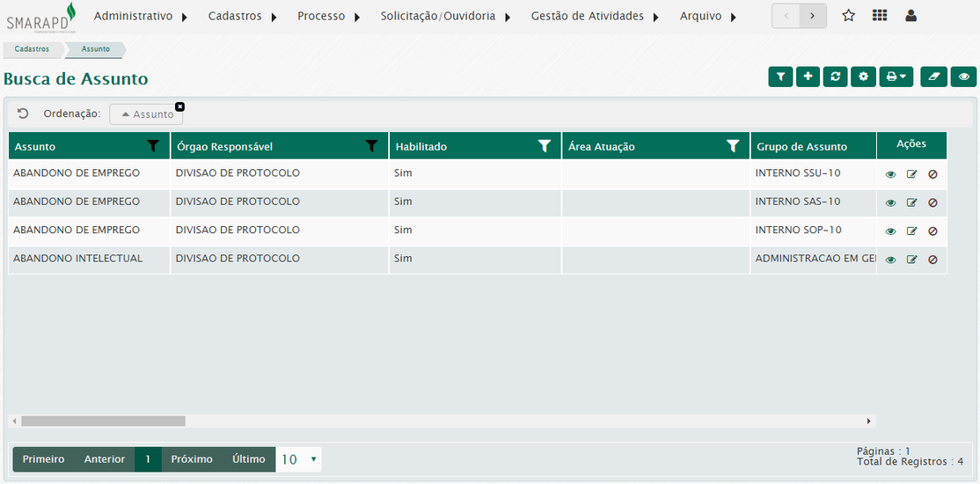
Task: Open the print dropdown menu
Action: click(x=896, y=77)
